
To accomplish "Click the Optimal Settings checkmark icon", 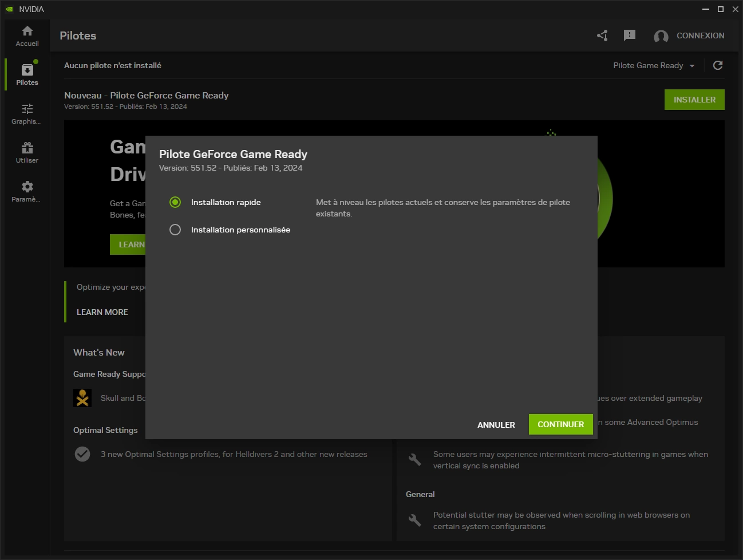I will 82,454.
